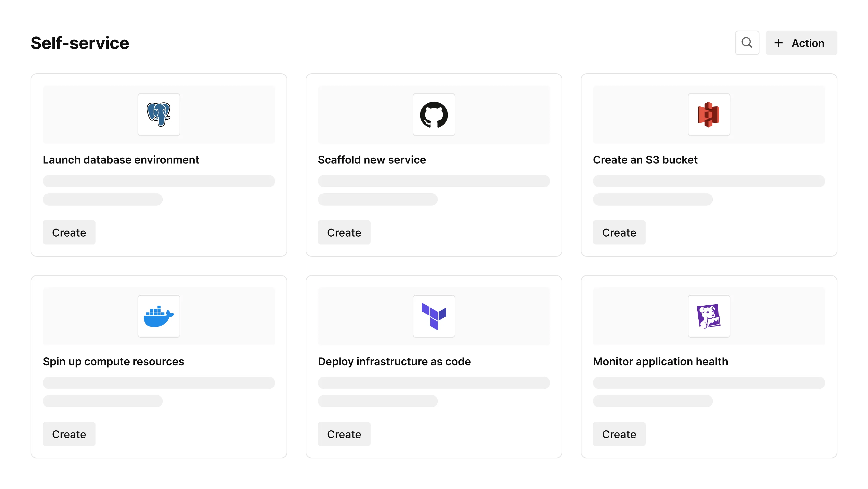
Task: Click the PostgreSQL elephant icon
Action: (x=159, y=115)
